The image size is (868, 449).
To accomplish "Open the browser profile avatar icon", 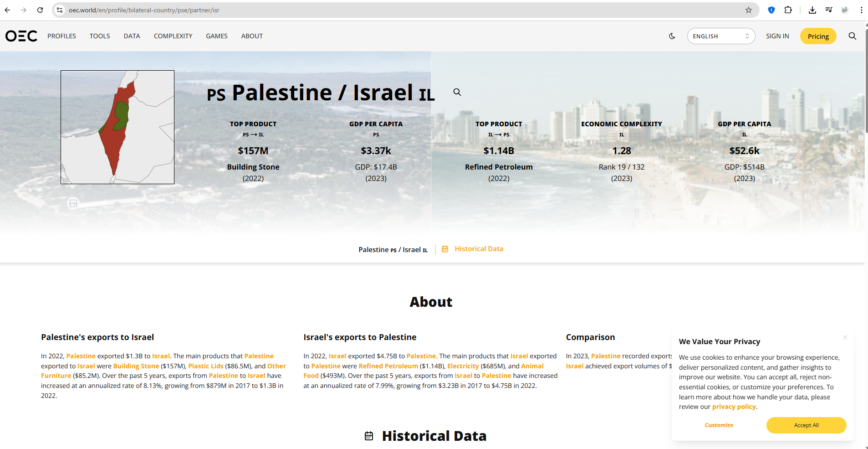I will [x=845, y=10].
